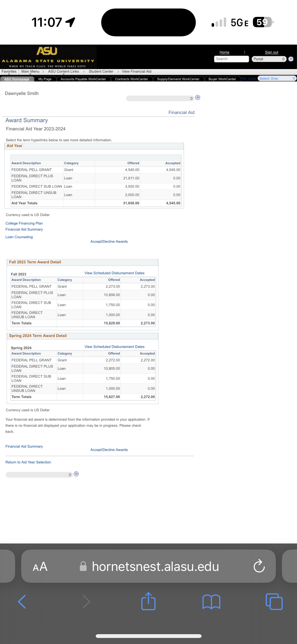Click the ASU Alabama State University logo
Screen dimensions: 297x644
48,57
